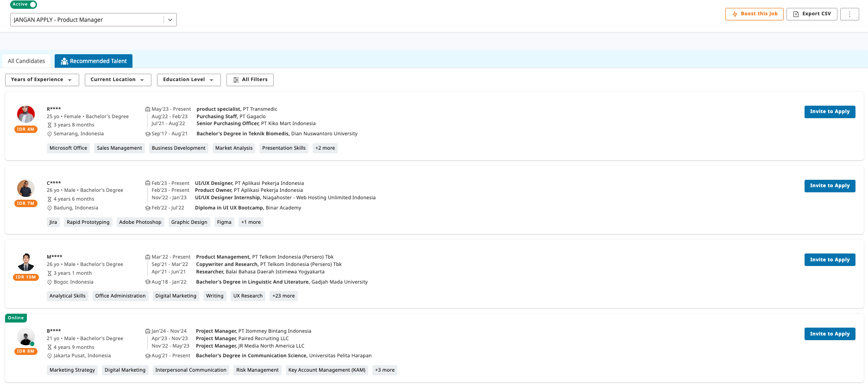Open C****'s profile photo
Viewport: 868px width, 386px height.
click(26, 188)
